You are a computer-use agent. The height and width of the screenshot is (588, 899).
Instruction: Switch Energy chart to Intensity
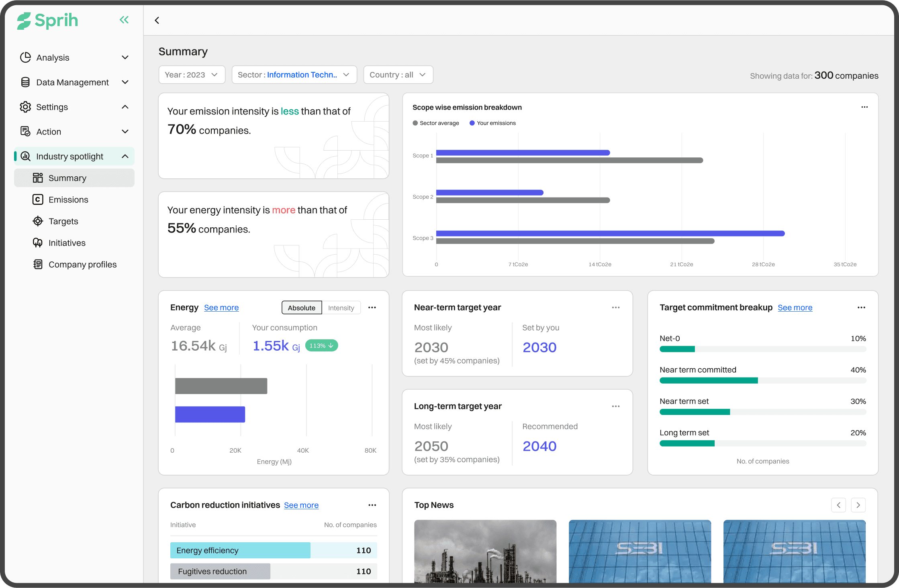pos(341,308)
